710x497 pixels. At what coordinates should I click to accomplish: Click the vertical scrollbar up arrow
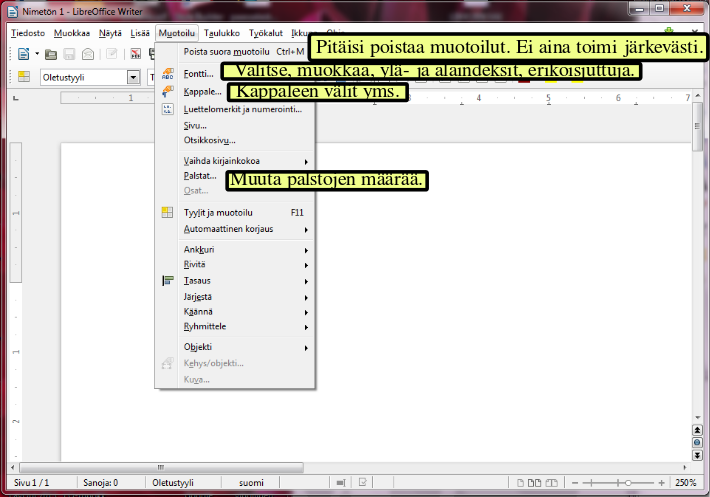[697, 96]
